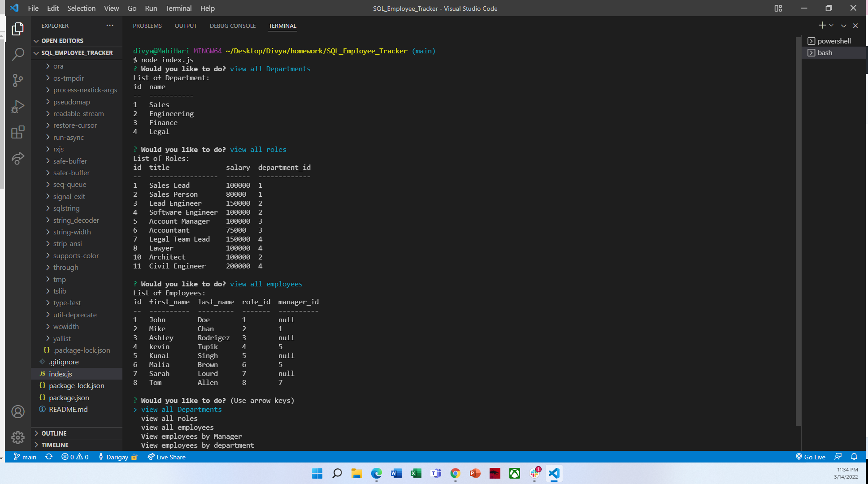This screenshot has height=484, width=868.
Task: Open the Extensions marketplace view
Action: click(18, 133)
